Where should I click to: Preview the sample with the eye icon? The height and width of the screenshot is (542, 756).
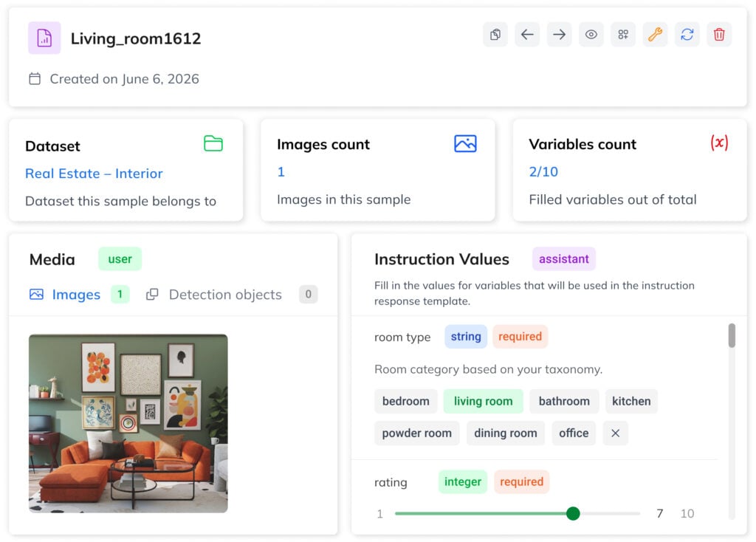(591, 34)
